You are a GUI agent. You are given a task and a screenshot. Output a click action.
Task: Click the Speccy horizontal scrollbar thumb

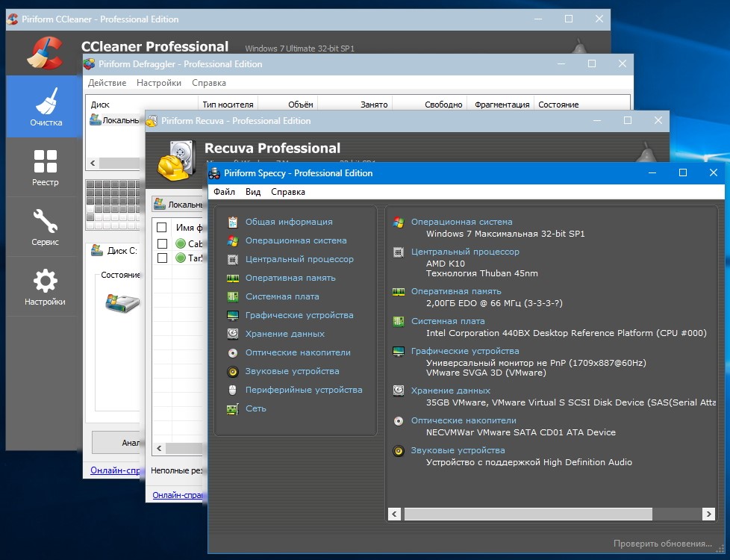528,514
